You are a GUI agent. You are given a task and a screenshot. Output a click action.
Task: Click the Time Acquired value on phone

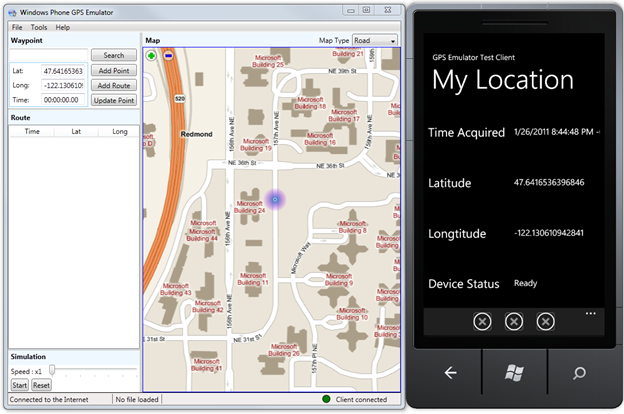[557, 132]
